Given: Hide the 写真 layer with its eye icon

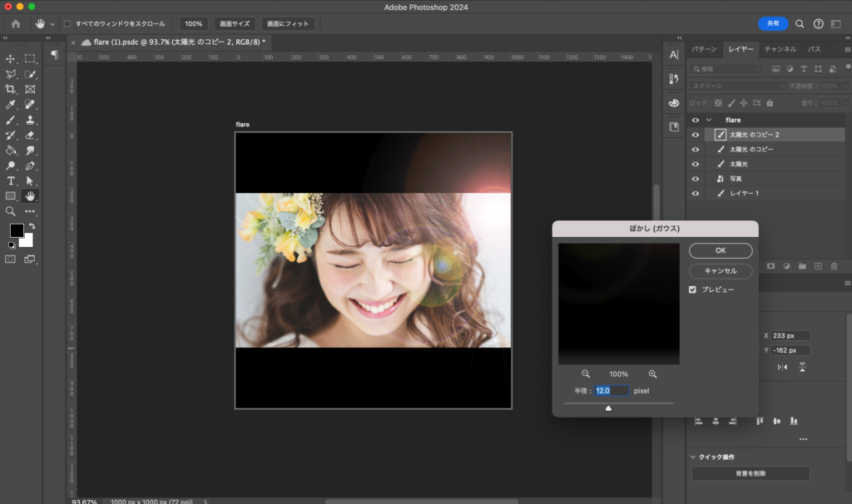Looking at the screenshot, I should (x=696, y=179).
